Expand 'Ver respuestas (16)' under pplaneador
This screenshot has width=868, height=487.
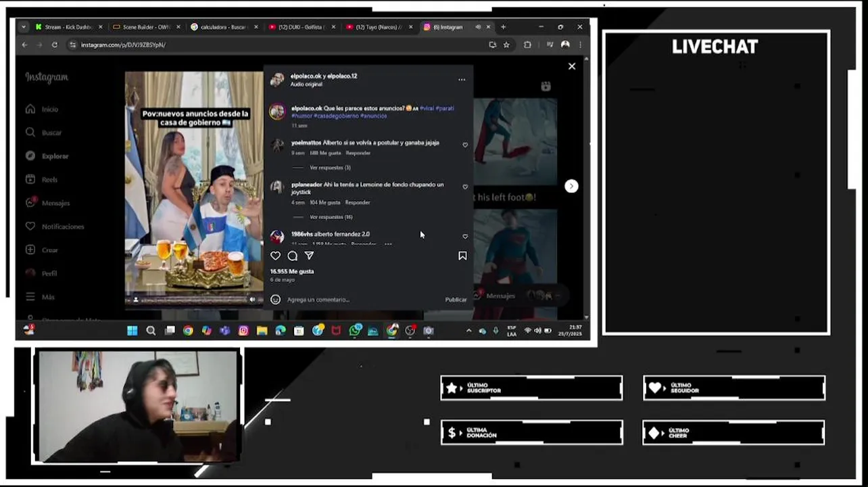(331, 217)
